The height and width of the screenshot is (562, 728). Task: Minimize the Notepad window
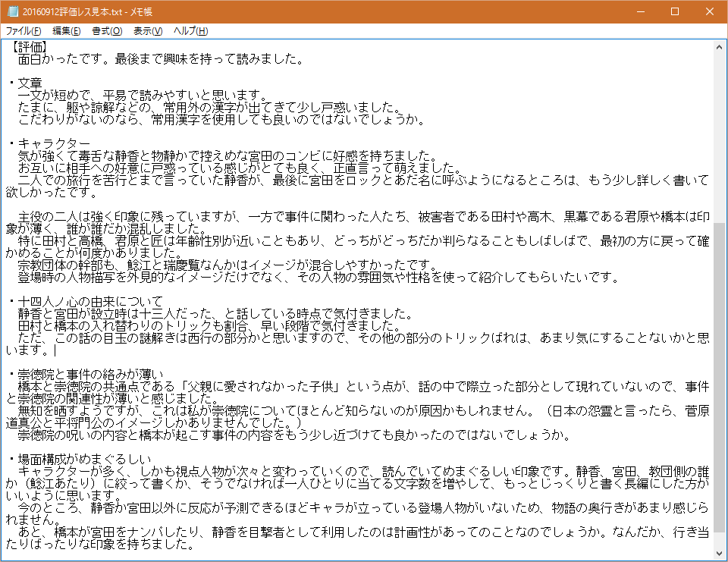click(x=641, y=11)
